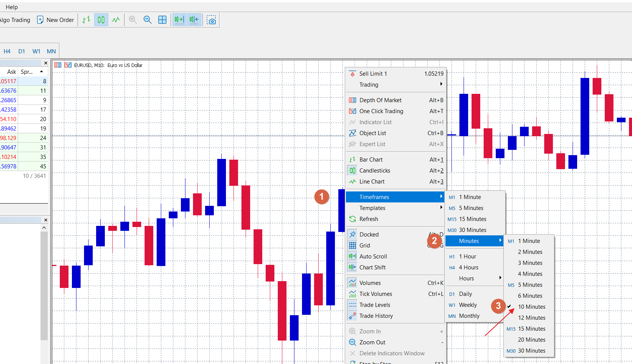Switch to W1 timeframe tab
Image resolution: width=632 pixels, height=364 pixels.
pos(36,51)
